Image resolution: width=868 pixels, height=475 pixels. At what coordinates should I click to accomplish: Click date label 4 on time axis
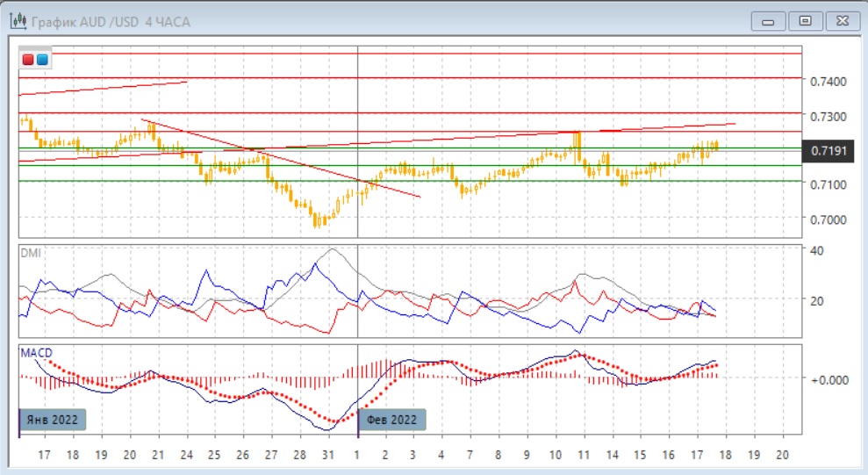pyautogui.click(x=441, y=455)
